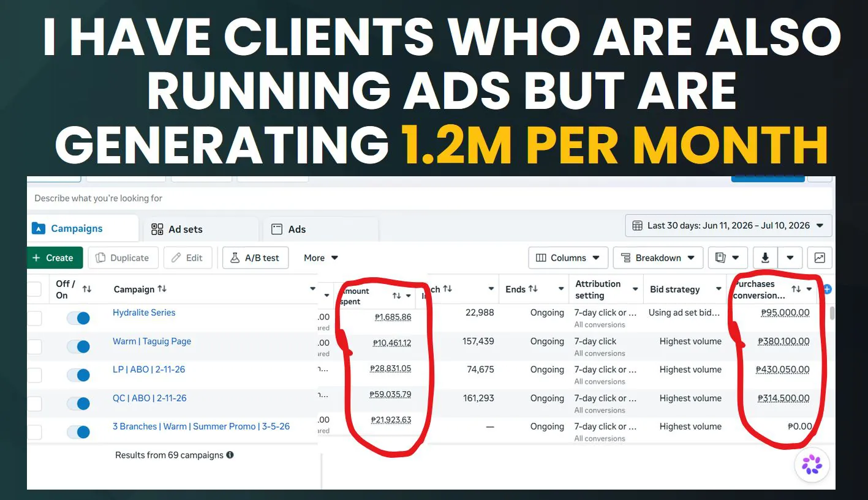Export table data with the download icon
Image resolution: width=868 pixels, height=500 pixels.
tap(765, 258)
